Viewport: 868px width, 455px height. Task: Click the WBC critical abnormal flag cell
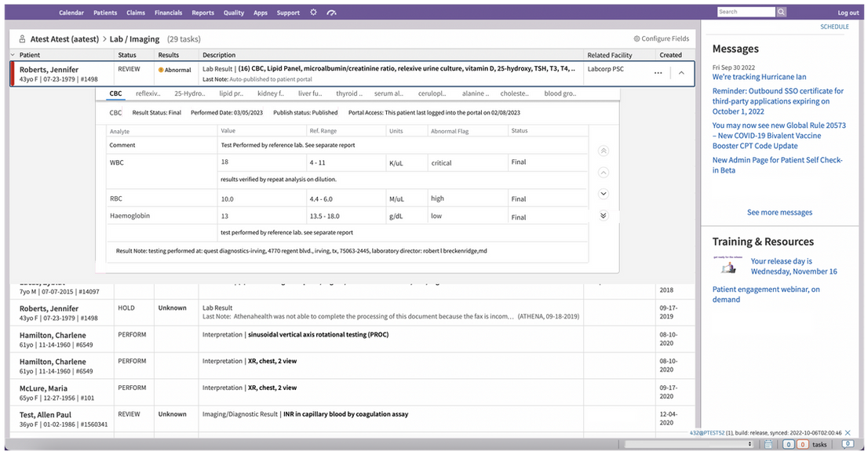pyautogui.click(x=467, y=162)
